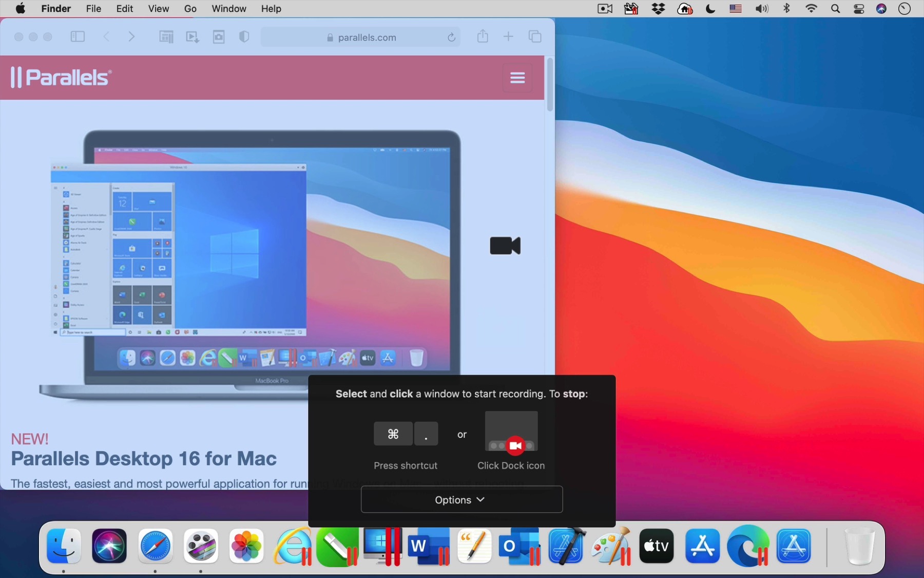
Task: Open Spotlight search from the menu bar
Action: coord(835,9)
